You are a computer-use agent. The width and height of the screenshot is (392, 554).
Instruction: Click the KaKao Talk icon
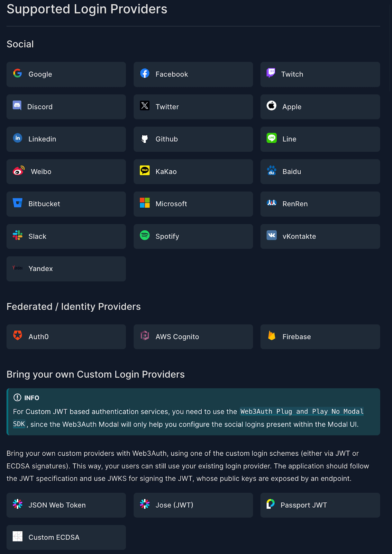[145, 170]
